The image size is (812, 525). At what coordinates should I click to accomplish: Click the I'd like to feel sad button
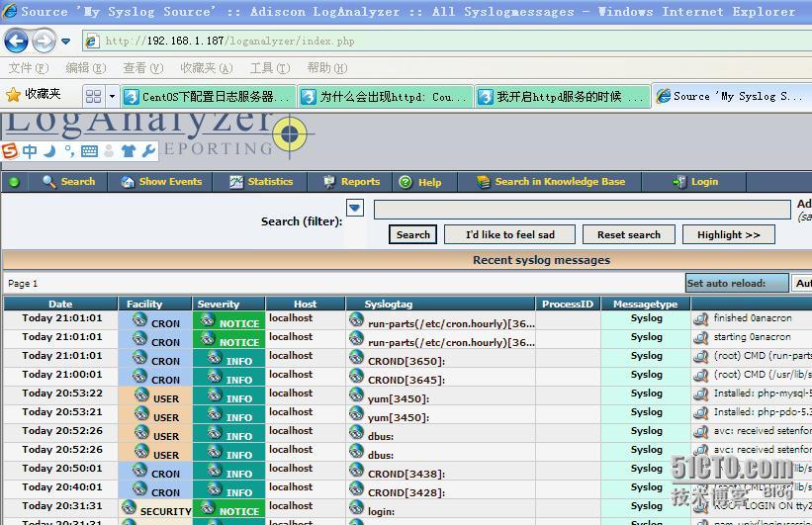coord(509,234)
